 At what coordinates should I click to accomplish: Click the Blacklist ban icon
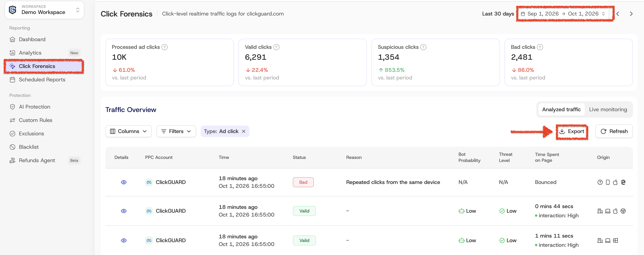click(x=12, y=147)
